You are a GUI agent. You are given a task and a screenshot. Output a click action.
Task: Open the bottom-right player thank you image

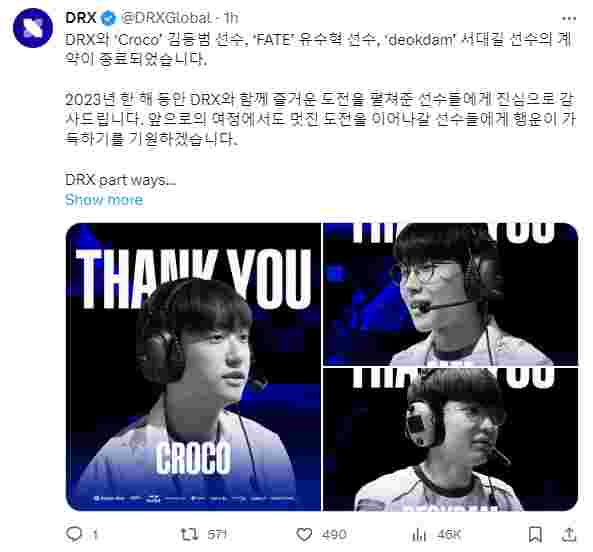coord(451,439)
